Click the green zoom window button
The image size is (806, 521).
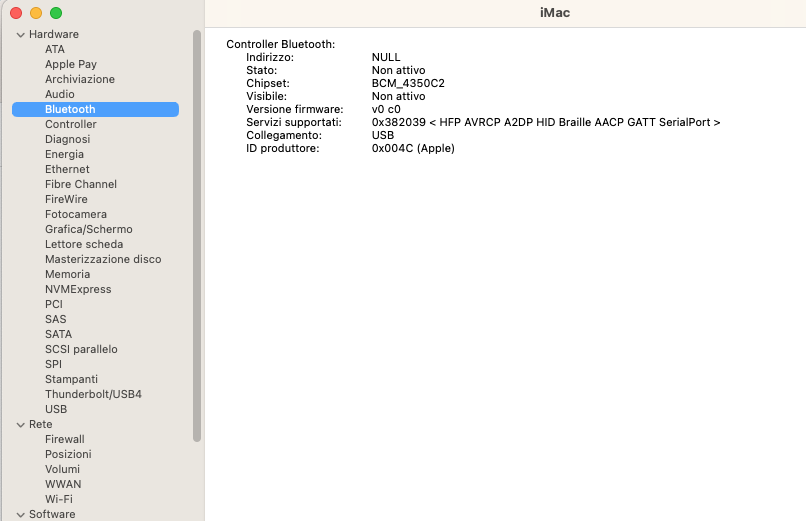56,13
